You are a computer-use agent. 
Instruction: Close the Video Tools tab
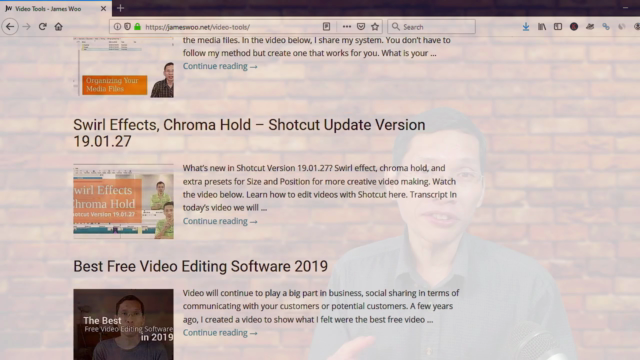click(x=103, y=9)
